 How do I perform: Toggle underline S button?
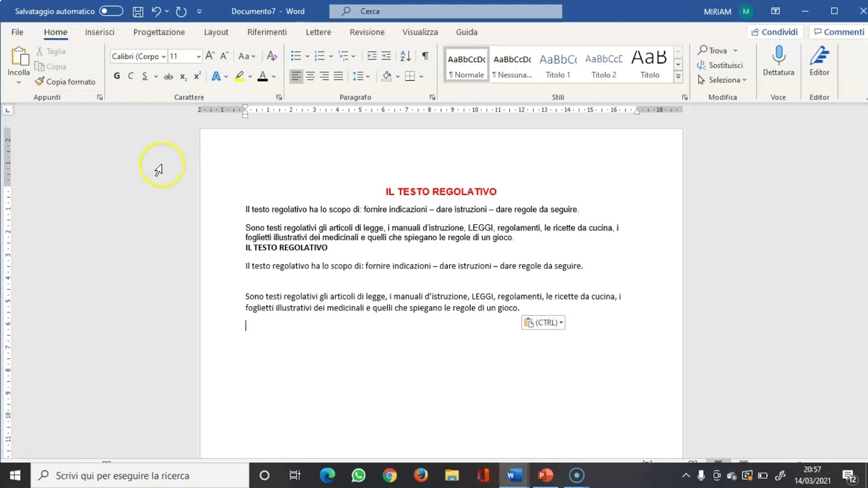[x=144, y=76]
